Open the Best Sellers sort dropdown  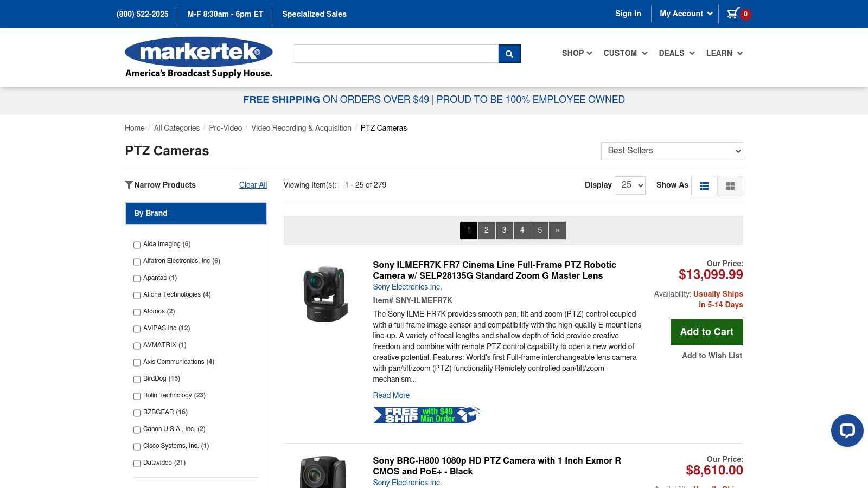[672, 151]
